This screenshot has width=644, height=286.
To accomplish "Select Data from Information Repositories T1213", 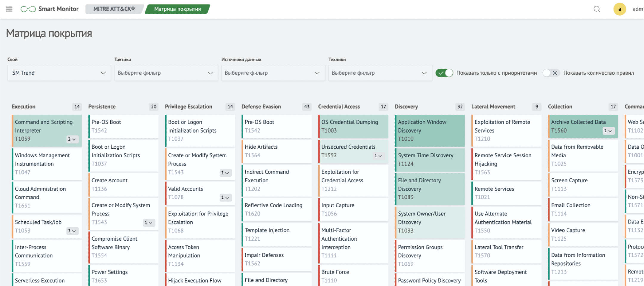I will click(x=583, y=264).
